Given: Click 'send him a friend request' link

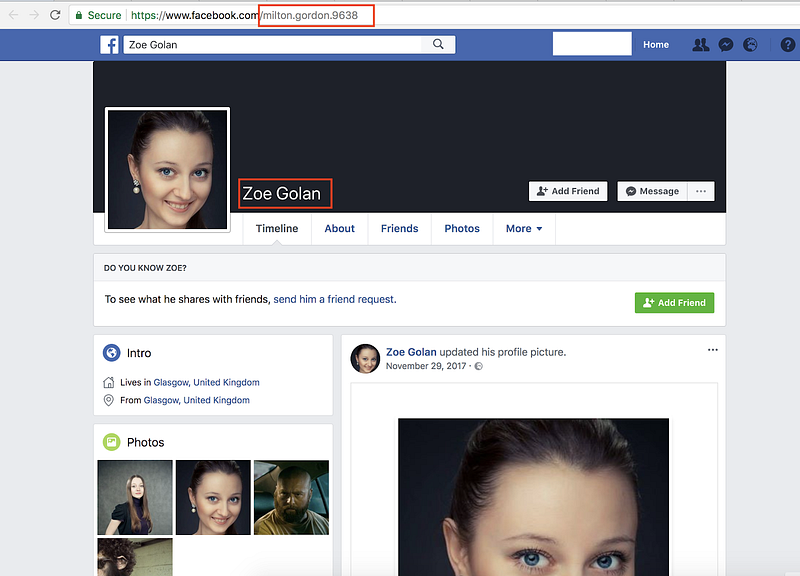Looking at the screenshot, I should pos(334,299).
